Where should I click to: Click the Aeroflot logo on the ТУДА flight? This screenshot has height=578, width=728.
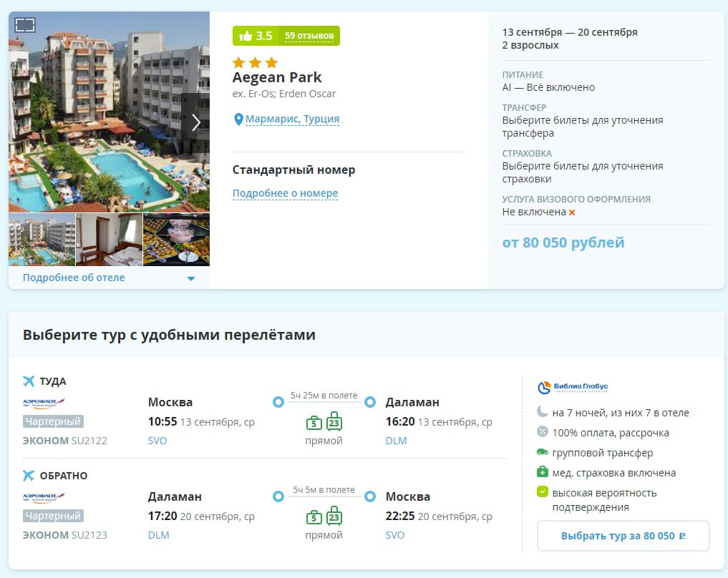(44, 403)
